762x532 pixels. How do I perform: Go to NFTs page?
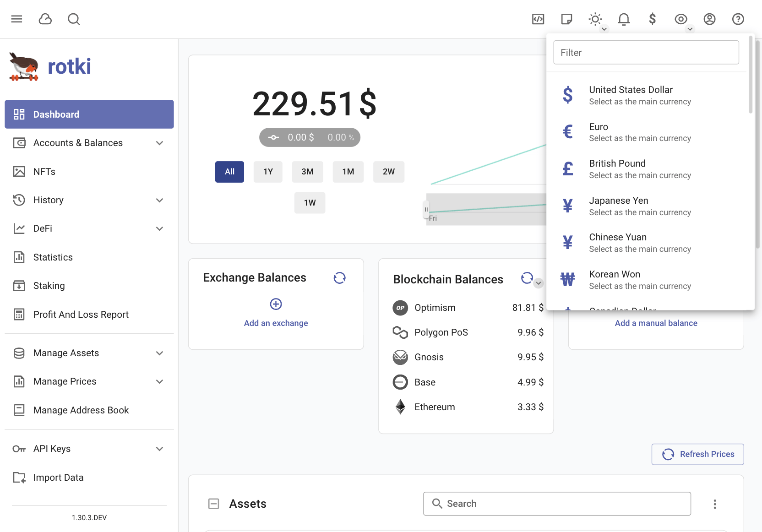coord(89,171)
